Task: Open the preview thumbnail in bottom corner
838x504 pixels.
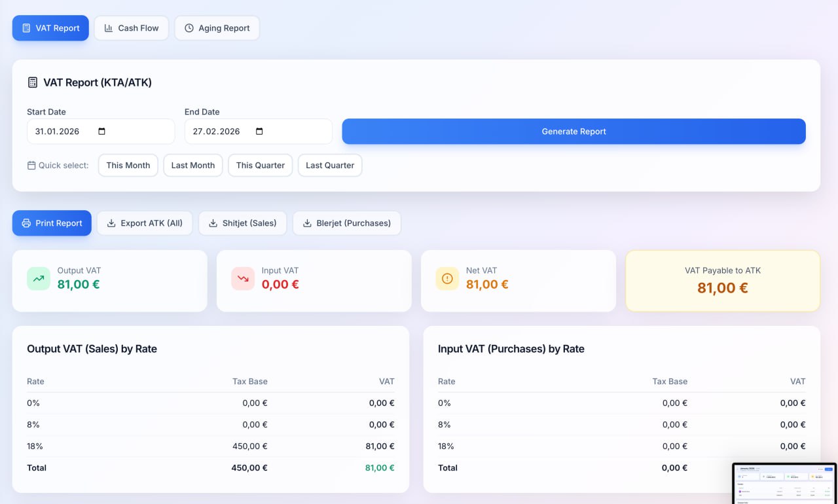Action: (784, 483)
